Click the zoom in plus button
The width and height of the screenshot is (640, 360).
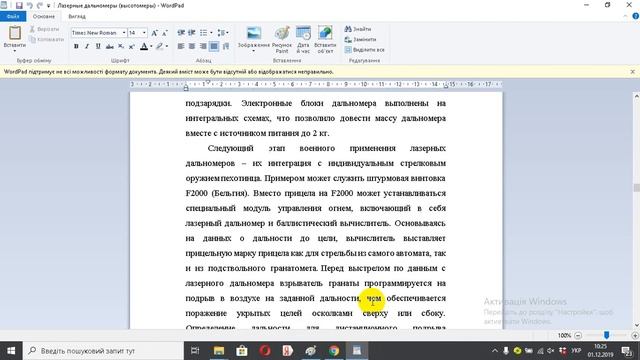[635, 336]
